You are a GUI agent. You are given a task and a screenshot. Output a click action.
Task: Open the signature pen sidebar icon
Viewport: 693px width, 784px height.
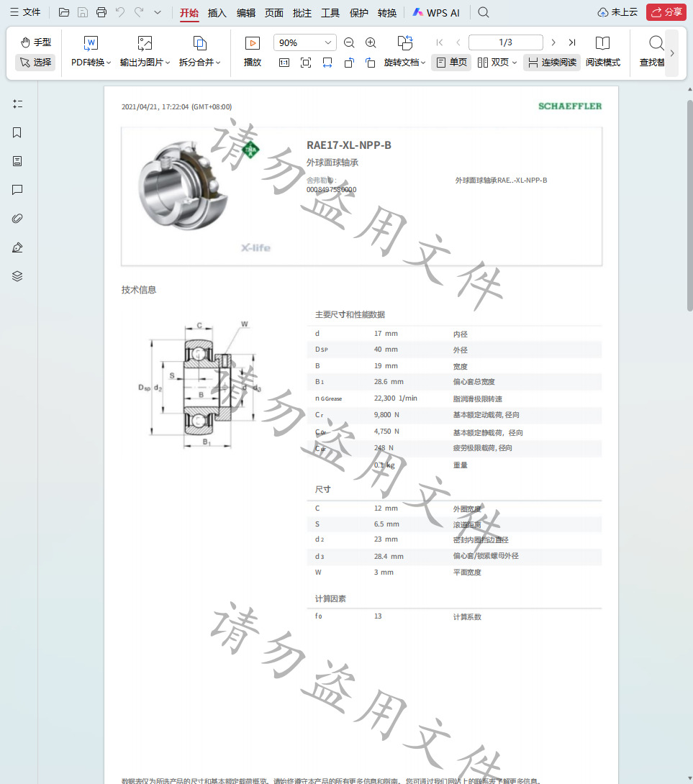click(x=17, y=247)
